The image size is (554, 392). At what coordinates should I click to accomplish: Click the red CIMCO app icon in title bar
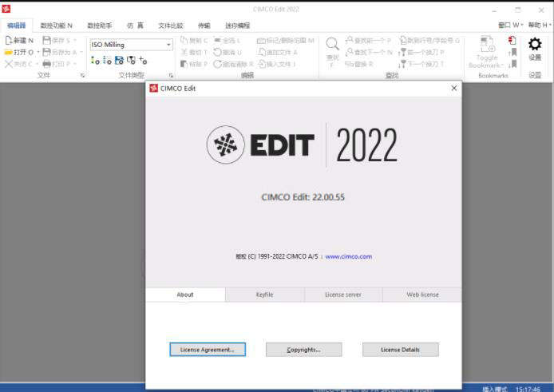pyautogui.click(x=6, y=9)
